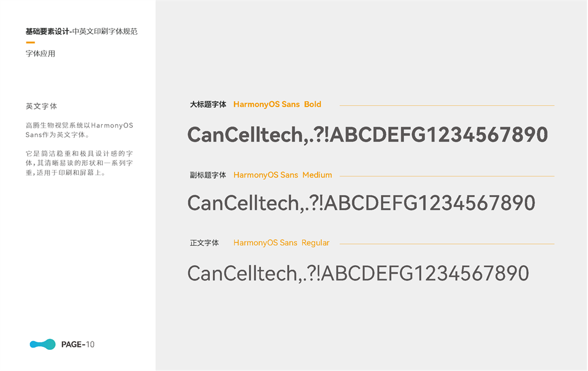The image size is (588, 371).
Task: Click the divider line beside HarmonyOS Sans Regular
Action: point(447,243)
